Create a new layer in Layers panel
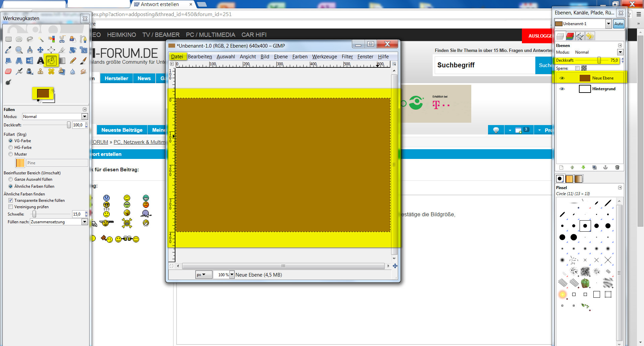This screenshot has height=346, width=644. [561, 168]
